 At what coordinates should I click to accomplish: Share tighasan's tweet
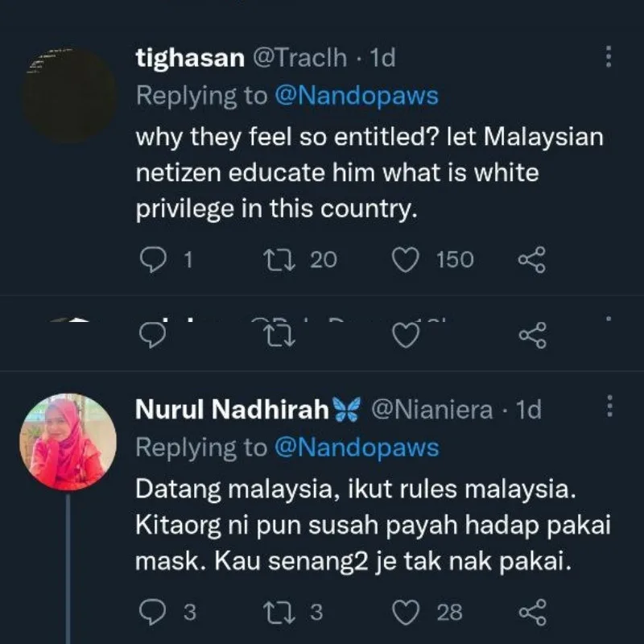[x=531, y=260]
